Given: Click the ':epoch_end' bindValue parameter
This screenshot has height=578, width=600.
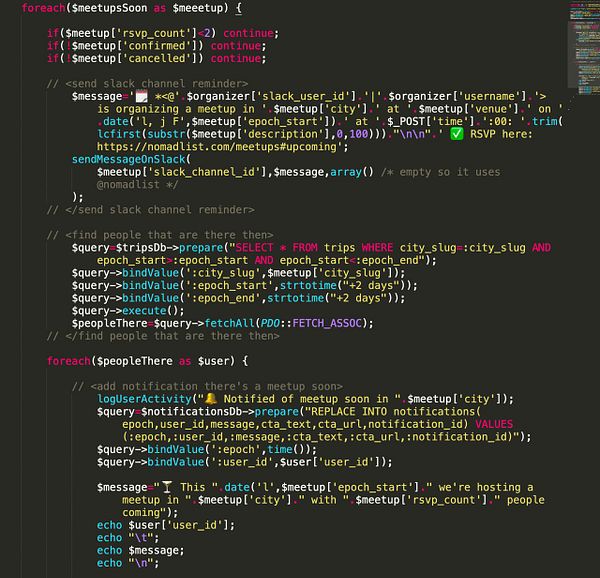Looking at the screenshot, I should 226,298.
